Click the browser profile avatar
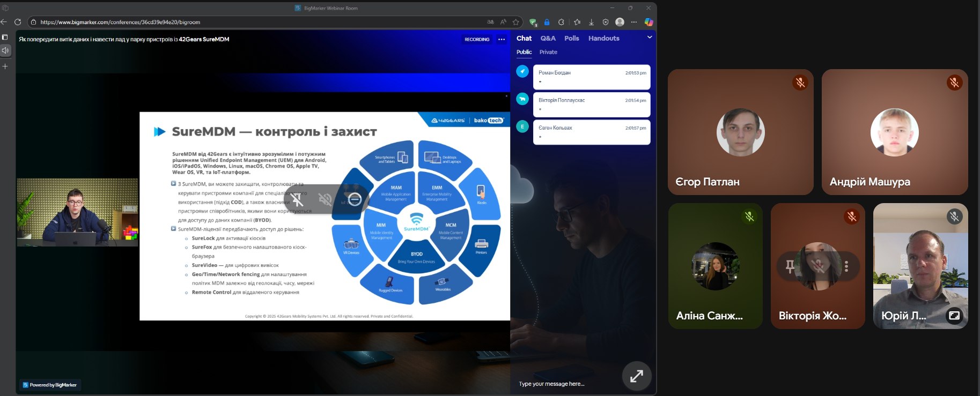The height and width of the screenshot is (396, 980). (620, 22)
